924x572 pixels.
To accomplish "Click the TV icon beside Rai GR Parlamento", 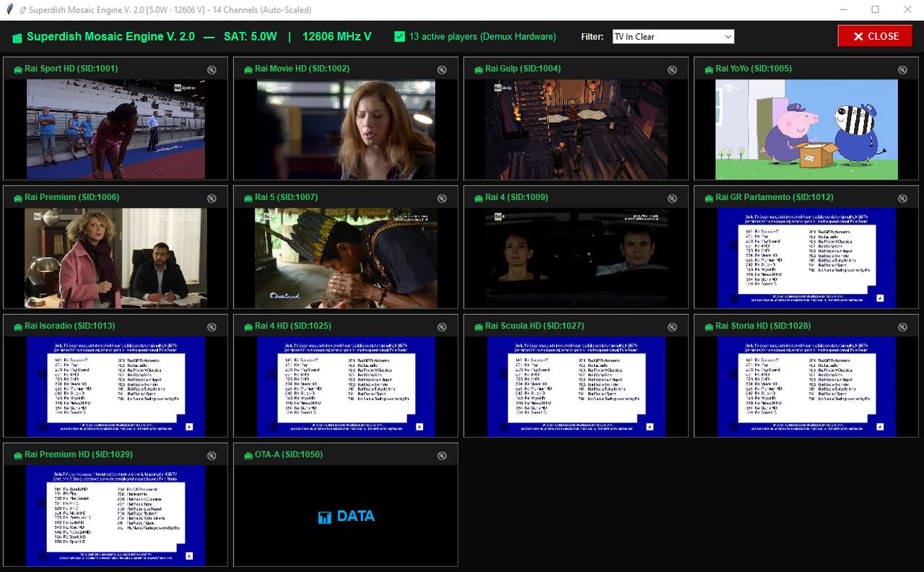I will (x=708, y=198).
